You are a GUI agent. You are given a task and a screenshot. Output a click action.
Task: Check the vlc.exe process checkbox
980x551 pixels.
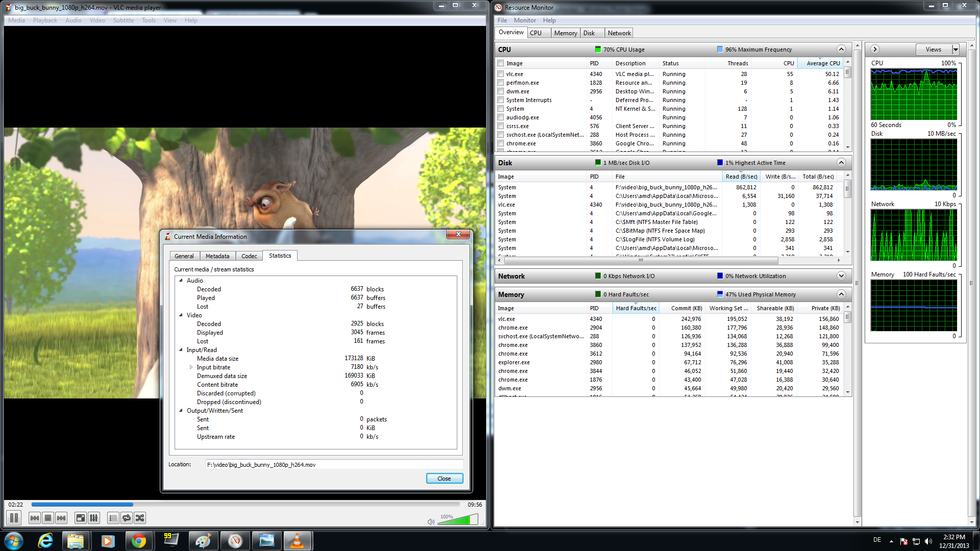pos(501,74)
